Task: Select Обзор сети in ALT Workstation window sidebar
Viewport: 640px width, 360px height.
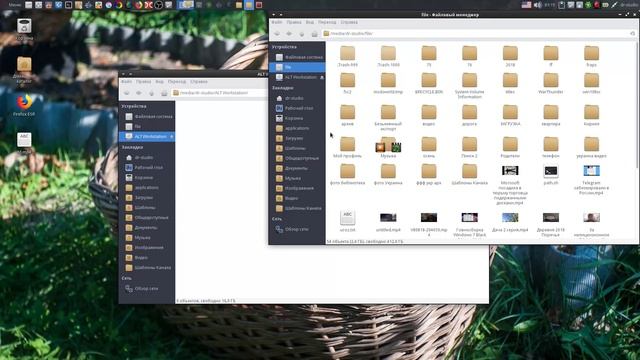Action: click(147, 289)
